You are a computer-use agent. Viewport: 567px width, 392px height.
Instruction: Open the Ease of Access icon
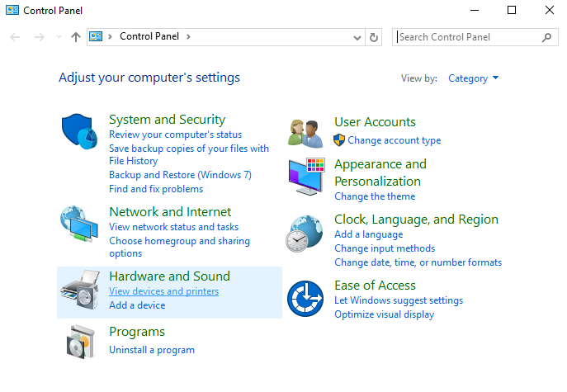pyautogui.click(x=305, y=299)
